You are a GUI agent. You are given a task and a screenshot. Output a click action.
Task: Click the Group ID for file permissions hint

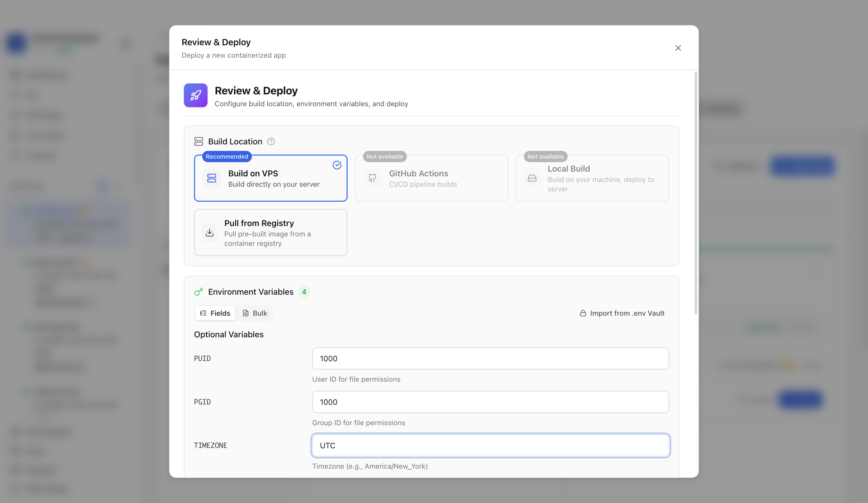(359, 423)
